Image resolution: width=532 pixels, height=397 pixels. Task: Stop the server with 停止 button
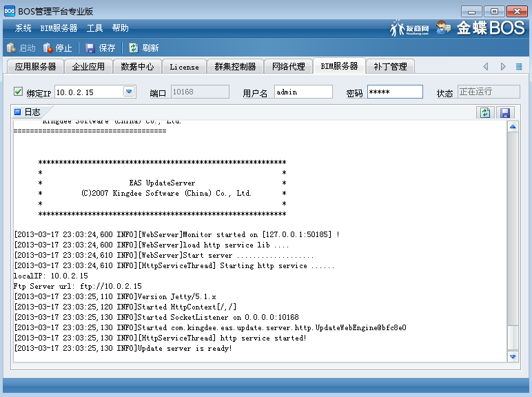(x=58, y=48)
